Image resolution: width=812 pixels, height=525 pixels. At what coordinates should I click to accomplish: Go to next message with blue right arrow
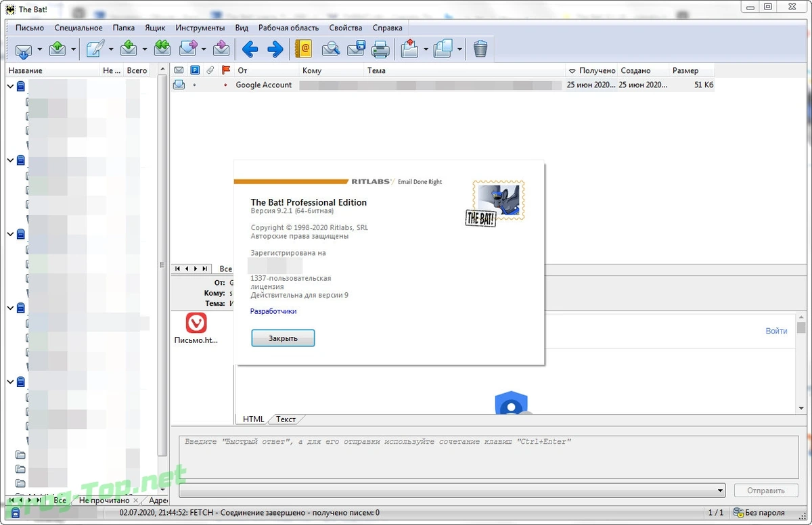point(275,49)
